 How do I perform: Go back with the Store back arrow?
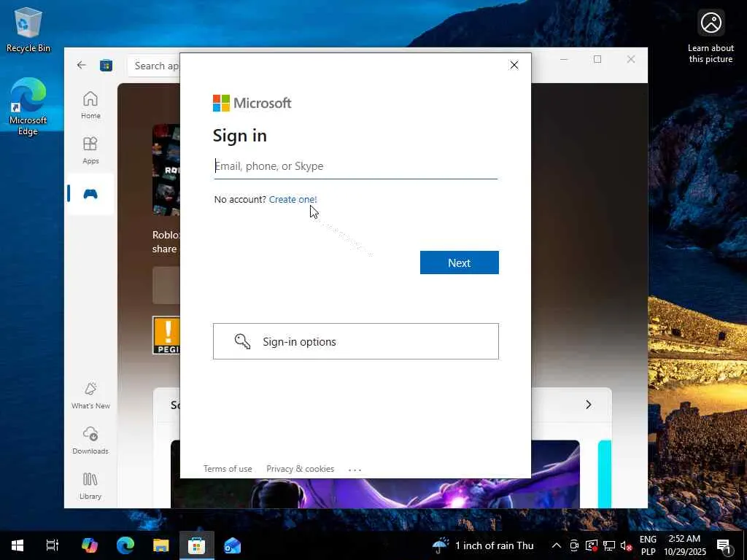pos(82,65)
